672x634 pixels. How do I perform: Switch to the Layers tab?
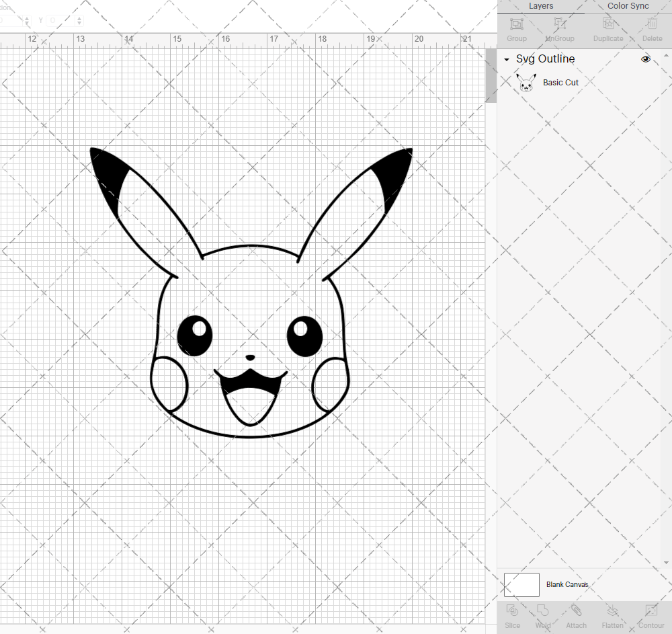[541, 6]
